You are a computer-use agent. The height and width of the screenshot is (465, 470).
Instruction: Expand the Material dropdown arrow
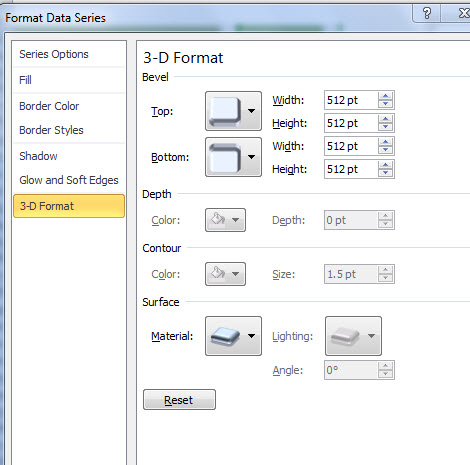pyautogui.click(x=252, y=336)
